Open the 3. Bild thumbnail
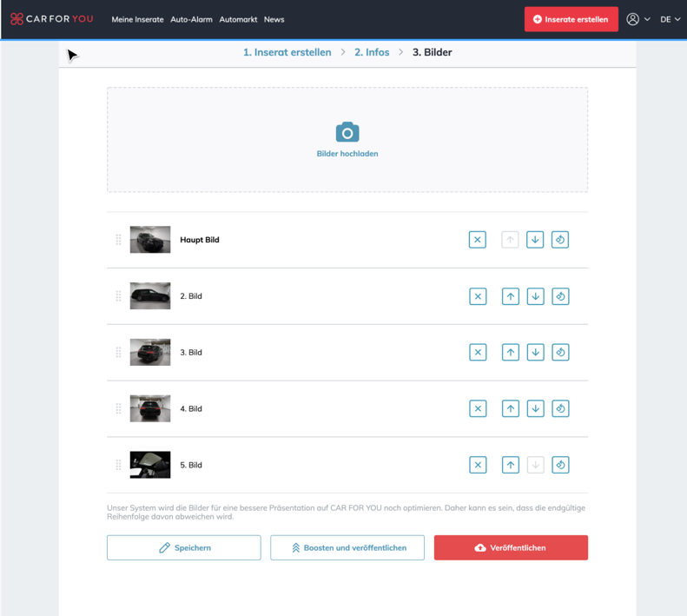The height and width of the screenshot is (616, 687). pos(150,352)
